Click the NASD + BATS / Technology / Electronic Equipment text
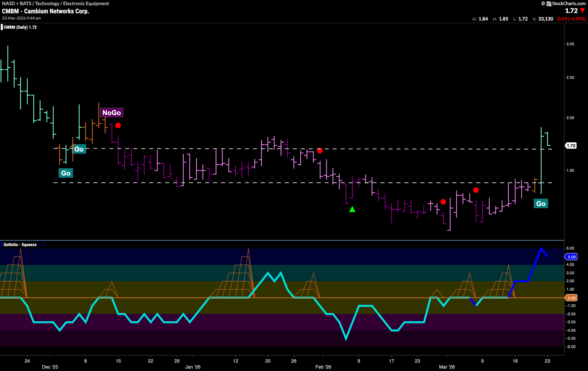The image size is (588, 371). (x=55, y=3)
